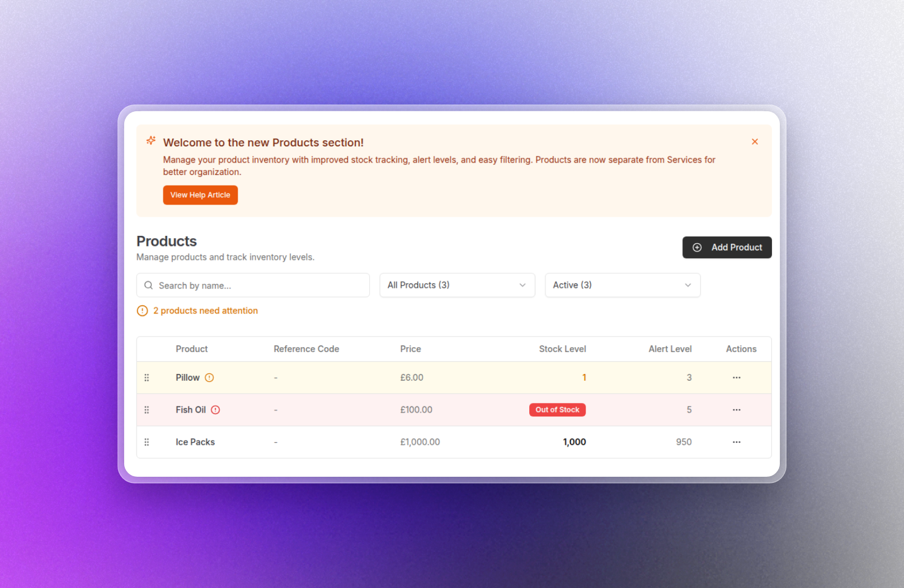Open the actions ellipsis for the Pillow row
The height and width of the screenshot is (588, 904).
(x=736, y=377)
